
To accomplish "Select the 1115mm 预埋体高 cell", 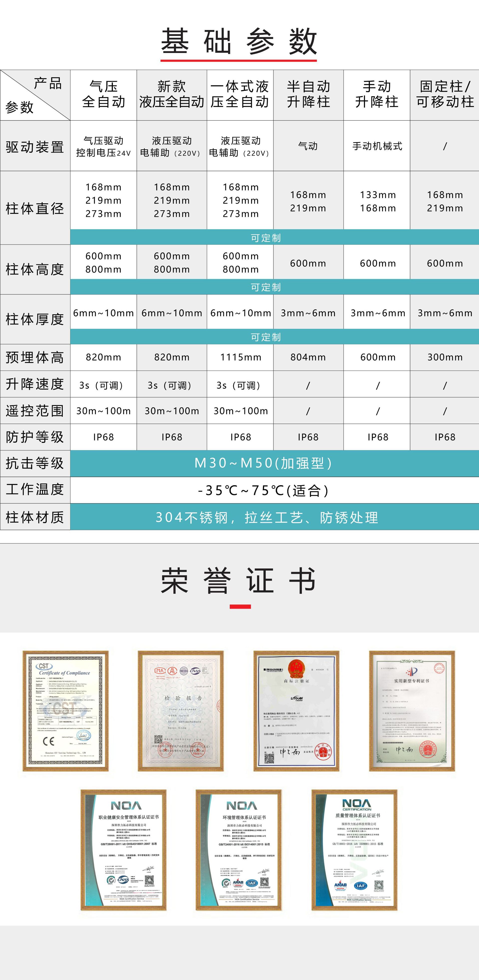I will click(x=240, y=357).
